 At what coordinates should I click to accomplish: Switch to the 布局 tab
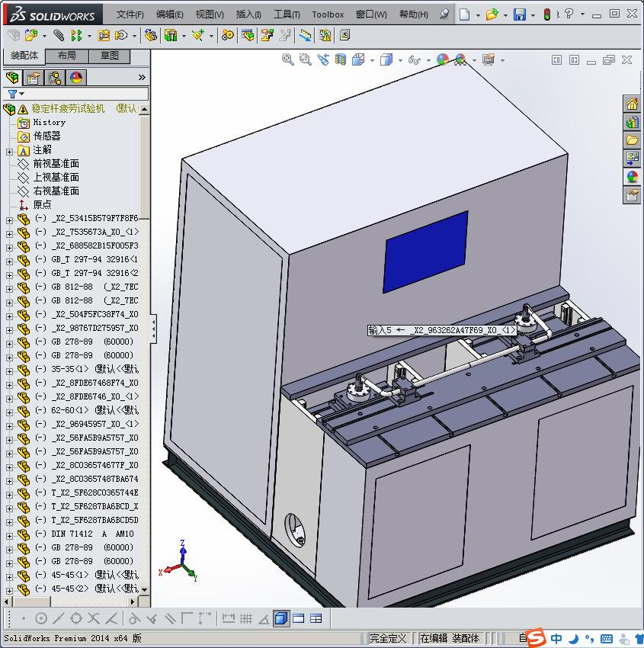(66, 56)
